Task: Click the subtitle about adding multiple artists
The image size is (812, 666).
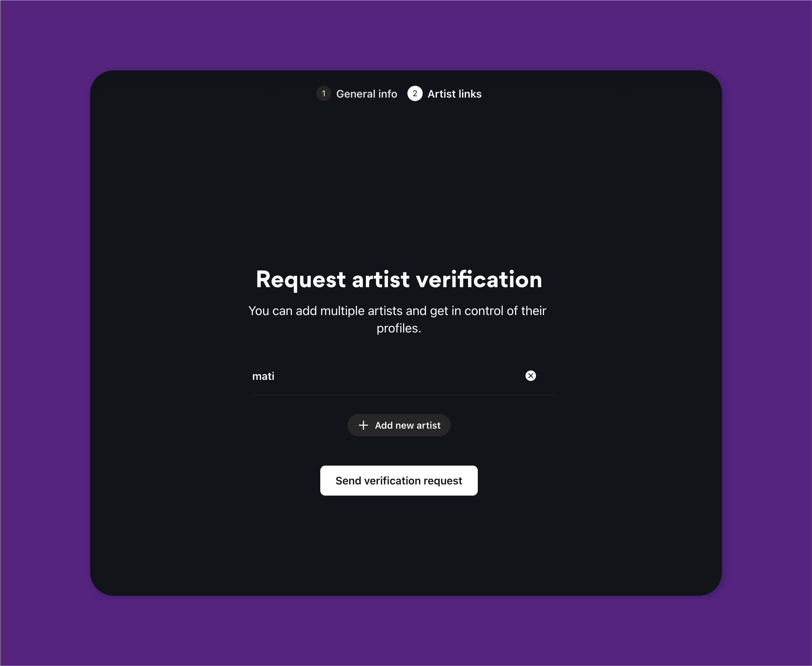Action: pyautogui.click(x=397, y=320)
